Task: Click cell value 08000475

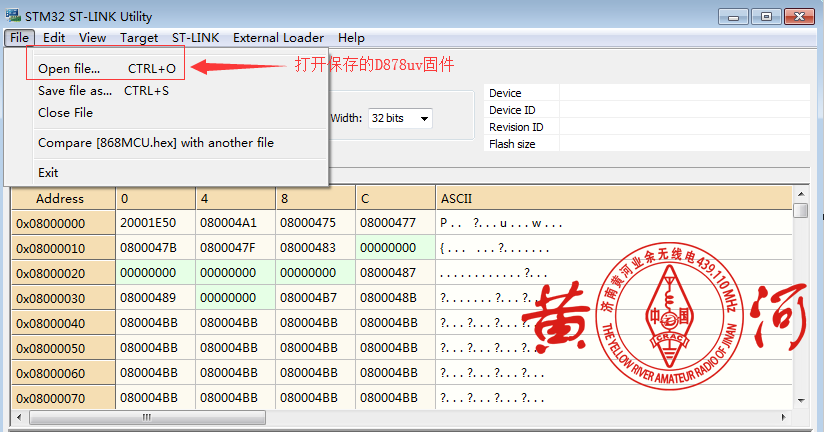Action: (315, 223)
